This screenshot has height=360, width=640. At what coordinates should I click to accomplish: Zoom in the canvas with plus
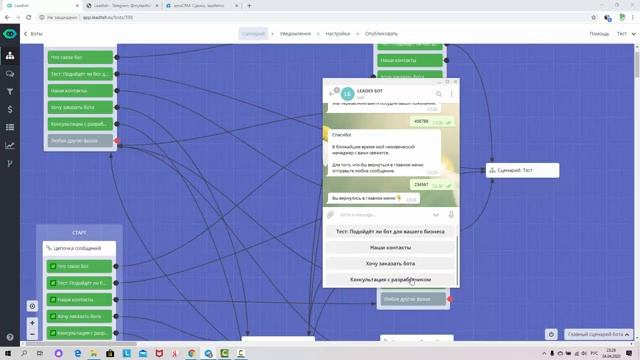[x=32, y=323]
